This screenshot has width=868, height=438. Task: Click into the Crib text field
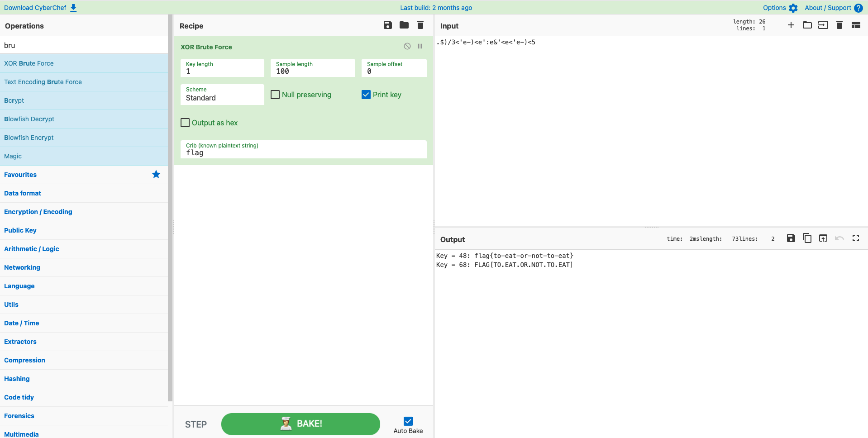tap(303, 153)
